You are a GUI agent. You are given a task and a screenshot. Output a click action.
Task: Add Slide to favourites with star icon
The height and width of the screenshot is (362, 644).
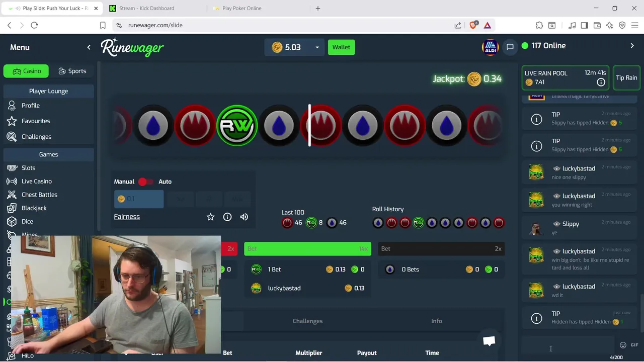[210, 217]
